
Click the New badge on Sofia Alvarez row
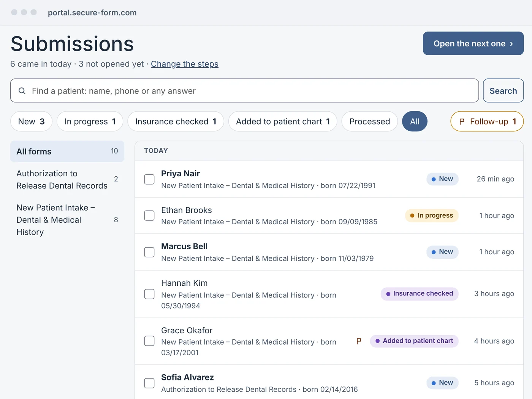click(x=442, y=383)
